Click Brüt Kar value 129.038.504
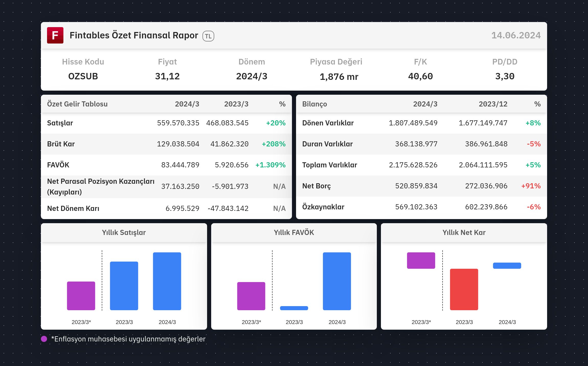The width and height of the screenshot is (588, 366). point(178,144)
